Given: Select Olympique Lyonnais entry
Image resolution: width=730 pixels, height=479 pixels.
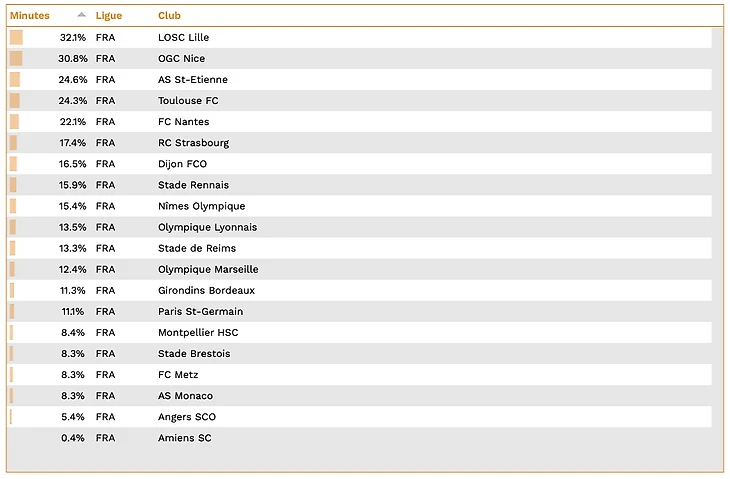Looking at the screenshot, I should coord(359,227).
